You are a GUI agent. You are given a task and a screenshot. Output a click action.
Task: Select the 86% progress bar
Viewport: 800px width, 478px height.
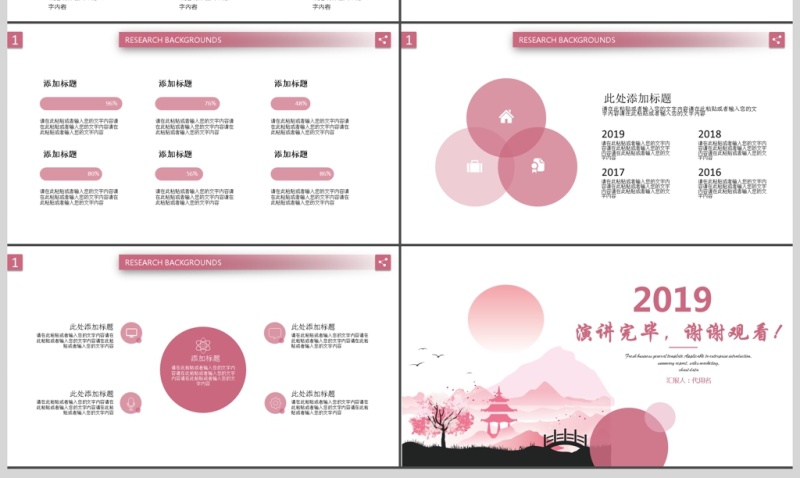(302, 174)
